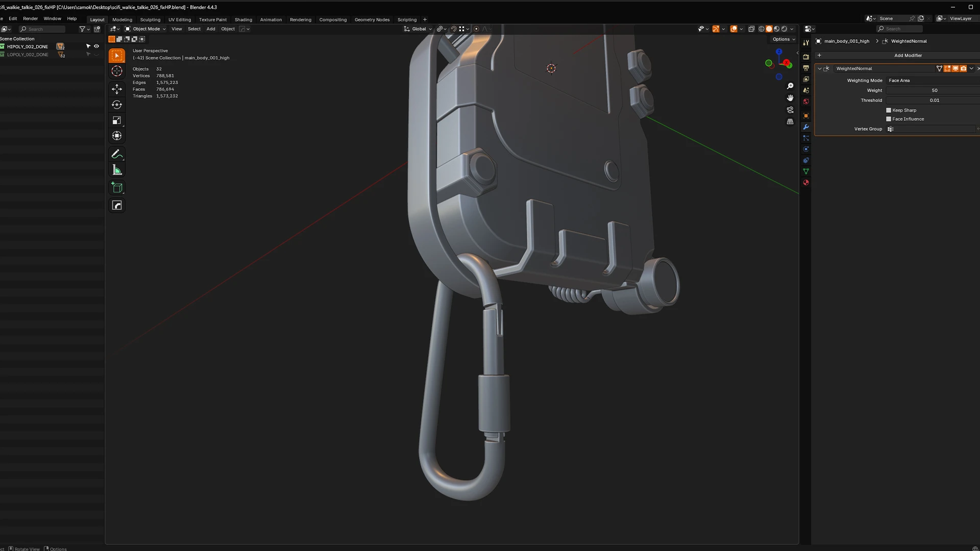Open the View Layer properties tab
The width and height of the screenshot is (980, 551).
pyautogui.click(x=806, y=79)
